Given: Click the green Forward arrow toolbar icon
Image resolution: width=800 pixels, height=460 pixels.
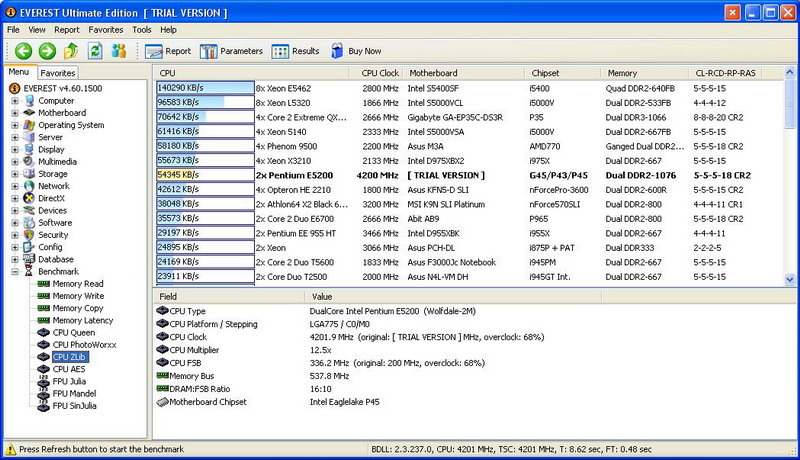Looking at the screenshot, I should [x=47, y=51].
